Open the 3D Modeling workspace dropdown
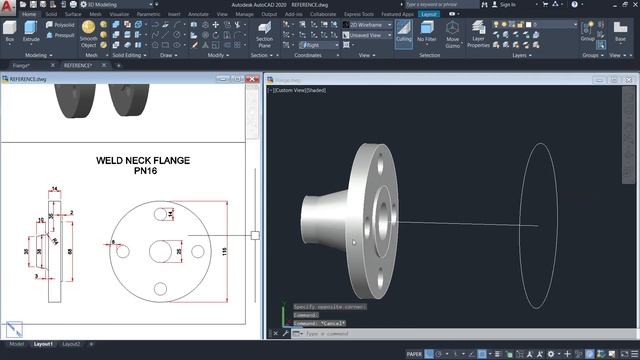The width and height of the screenshot is (640, 360). click(x=118, y=4)
